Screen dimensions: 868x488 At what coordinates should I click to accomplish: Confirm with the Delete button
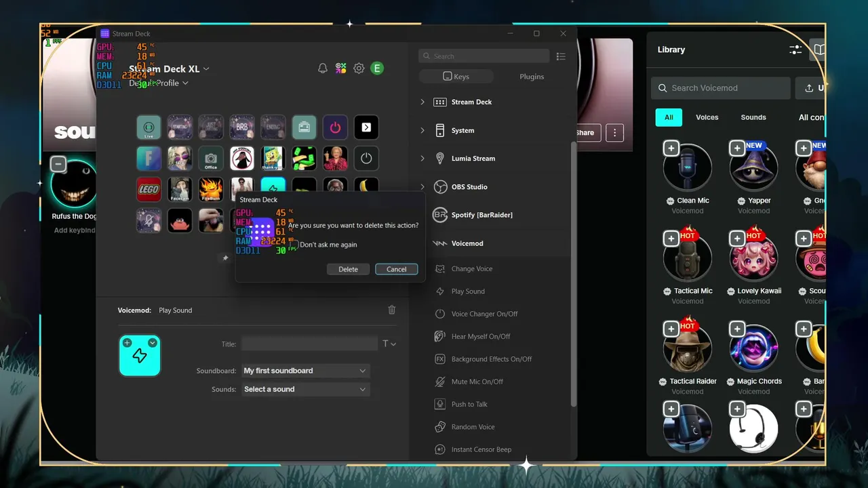click(x=348, y=269)
